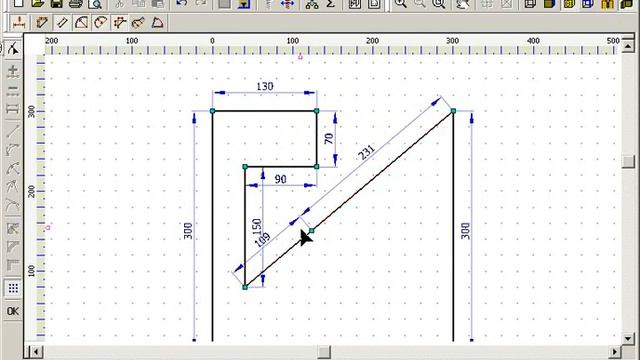Image resolution: width=640 pixels, height=360 pixels.
Task: Select the single diagonal line icon in second toolbar
Action: [62, 23]
